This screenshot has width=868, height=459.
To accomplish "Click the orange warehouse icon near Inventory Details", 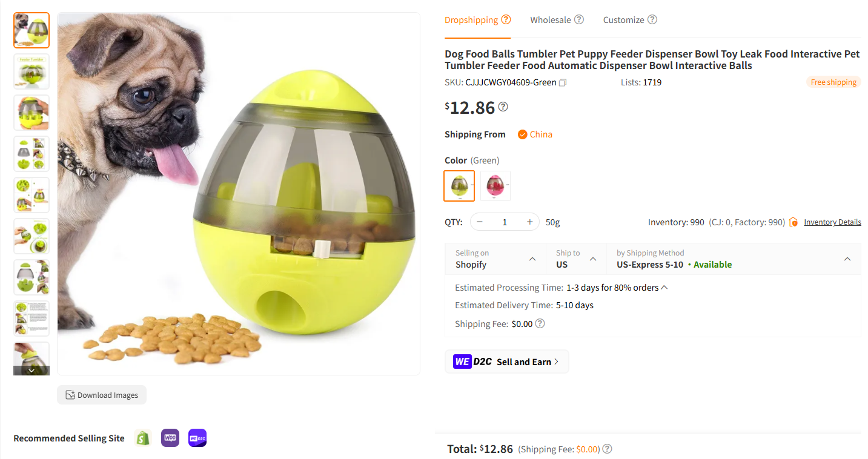I will coord(793,222).
